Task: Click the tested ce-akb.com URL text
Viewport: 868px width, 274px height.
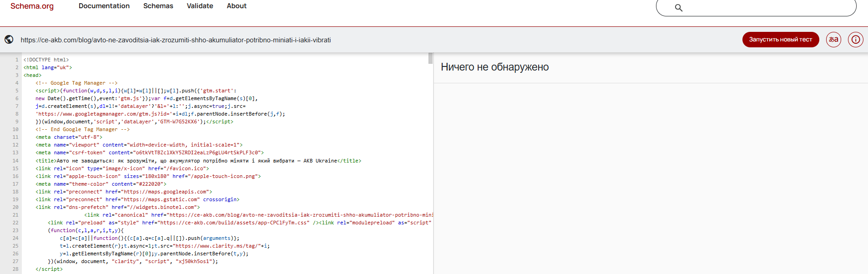Action: [176, 40]
